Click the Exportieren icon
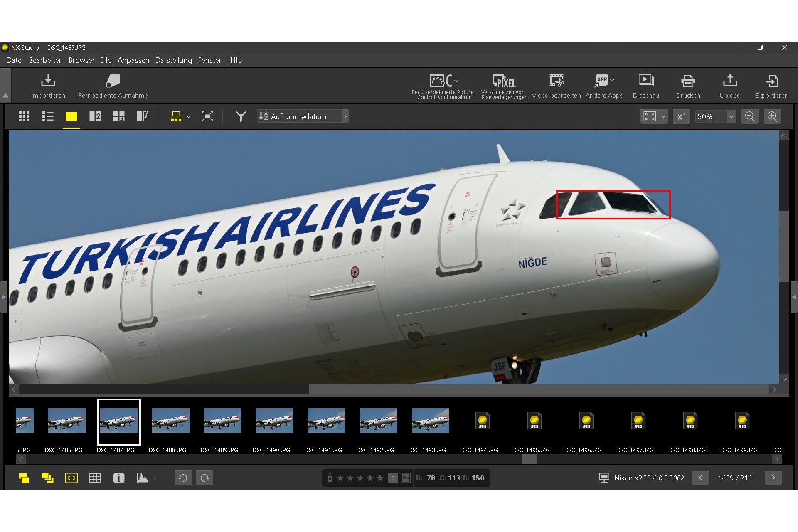Screen dimensions: 798x532 (x=771, y=81)
